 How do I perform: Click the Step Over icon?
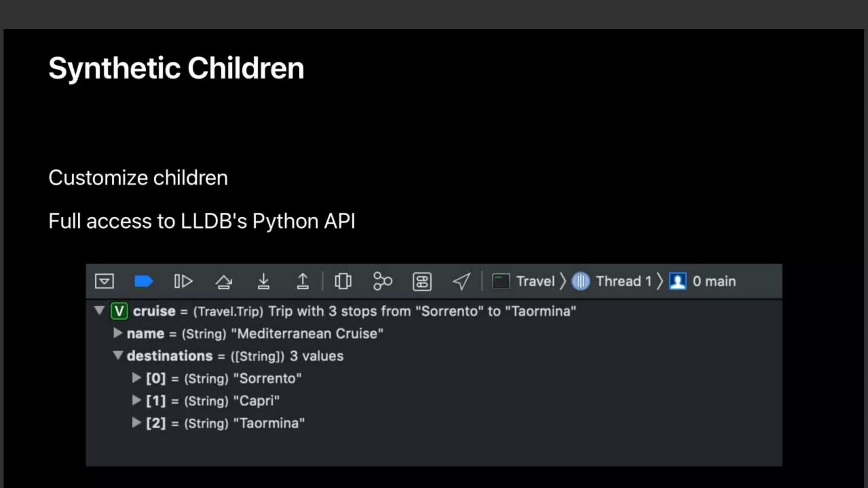pos(223,281)
